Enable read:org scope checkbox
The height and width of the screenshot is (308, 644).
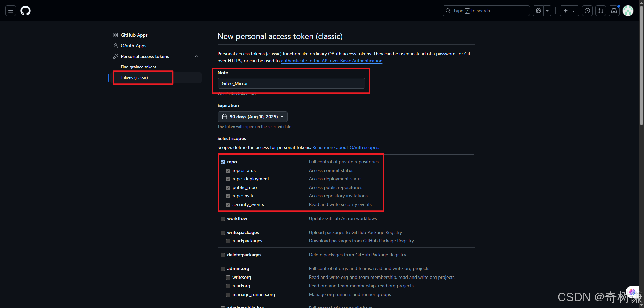point(228,286)
